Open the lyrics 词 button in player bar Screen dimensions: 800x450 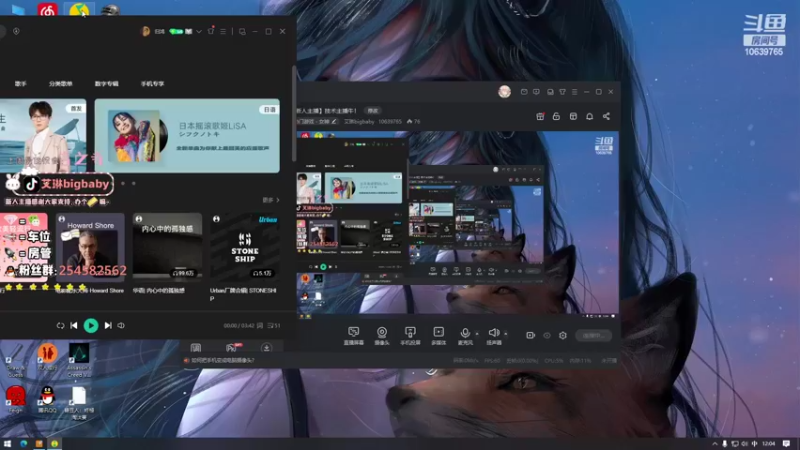[260, 326]
